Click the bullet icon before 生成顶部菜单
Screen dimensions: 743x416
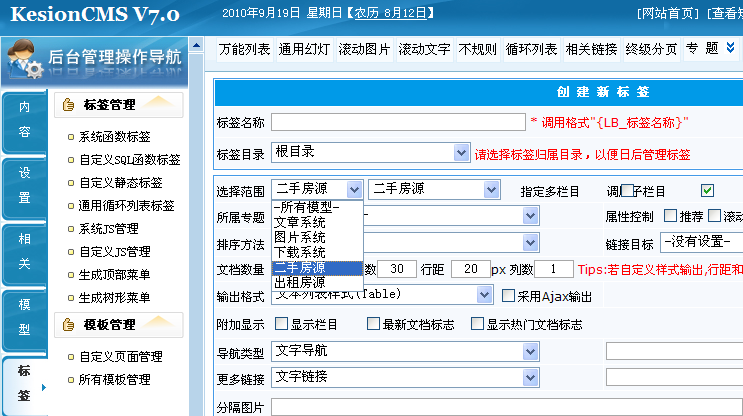click(69, 275)
